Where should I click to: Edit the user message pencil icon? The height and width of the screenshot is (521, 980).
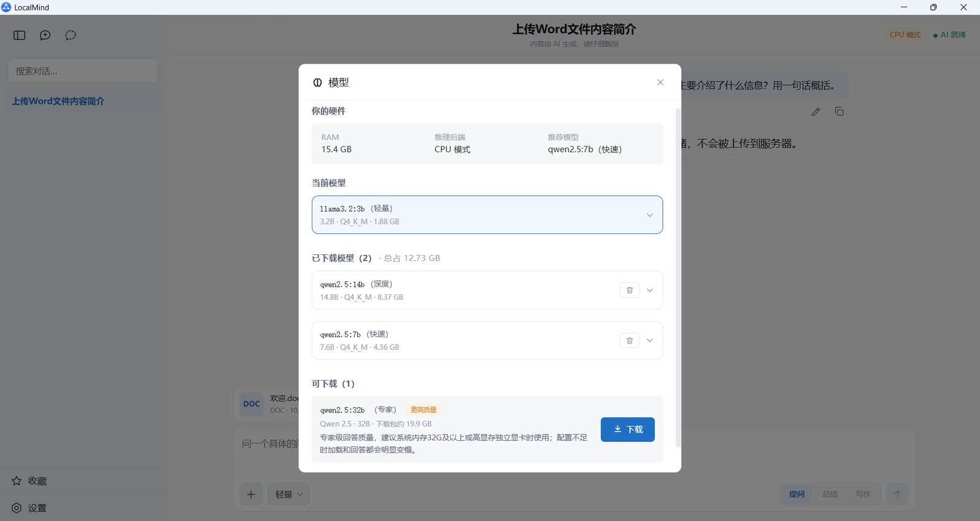816,112
